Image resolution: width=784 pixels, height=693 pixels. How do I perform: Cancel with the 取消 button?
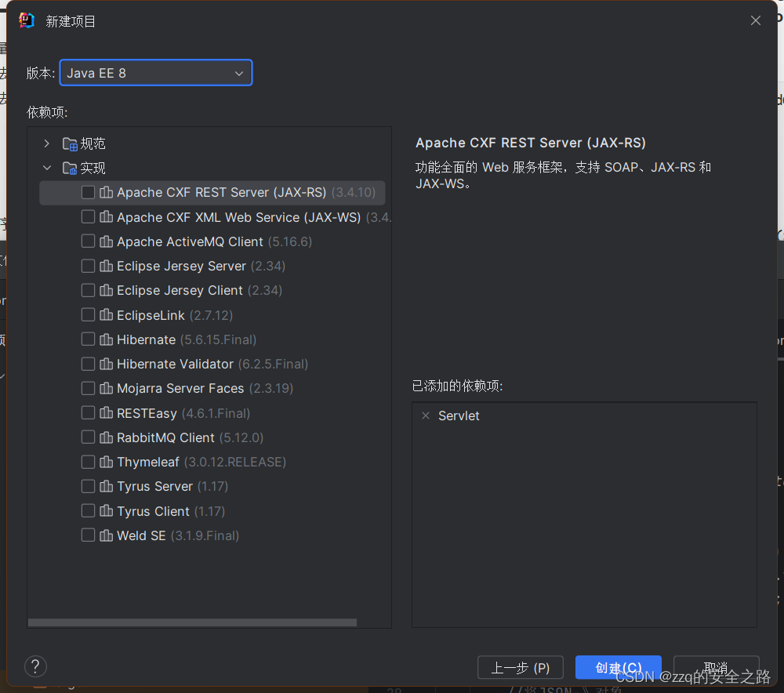716,667
